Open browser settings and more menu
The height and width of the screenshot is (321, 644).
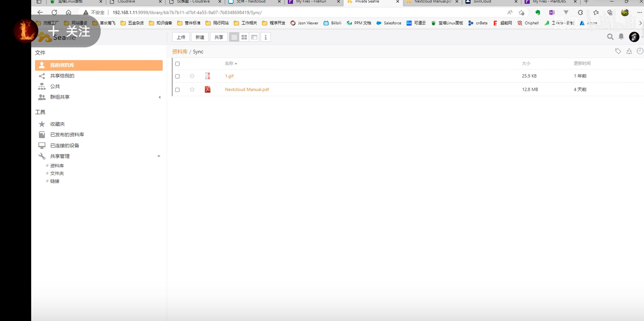pyautogui.click(x=639, y=13)
